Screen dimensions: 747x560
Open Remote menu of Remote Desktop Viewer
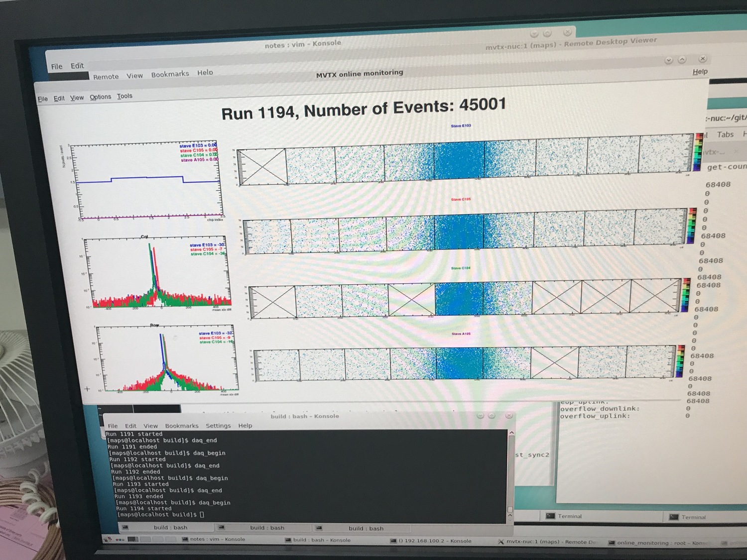[x=106, y=77]
